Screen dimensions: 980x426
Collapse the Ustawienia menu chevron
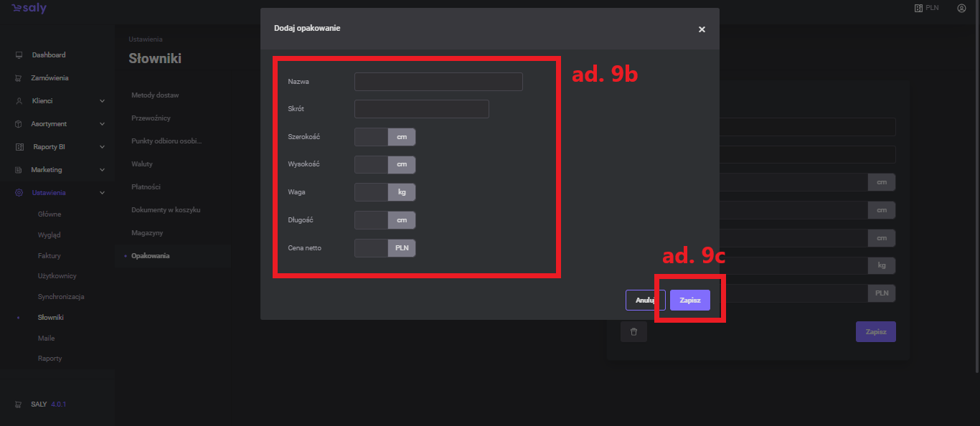click(x=102, y=193)
